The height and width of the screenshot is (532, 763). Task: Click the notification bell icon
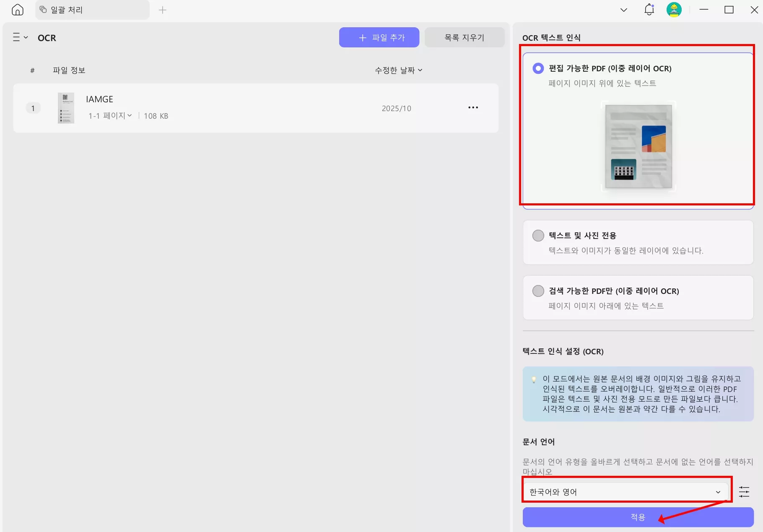[x=649, y=9]
